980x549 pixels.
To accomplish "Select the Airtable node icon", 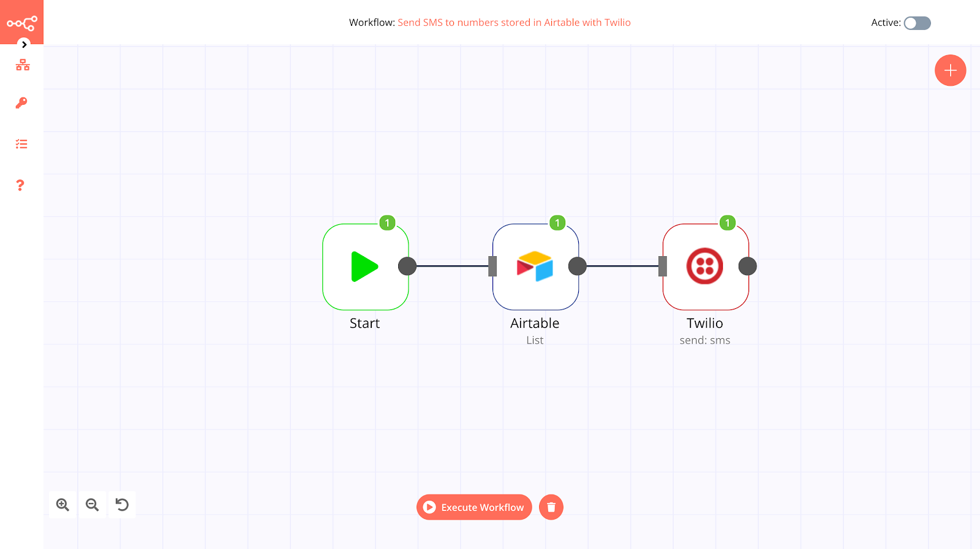I will 535,266.
